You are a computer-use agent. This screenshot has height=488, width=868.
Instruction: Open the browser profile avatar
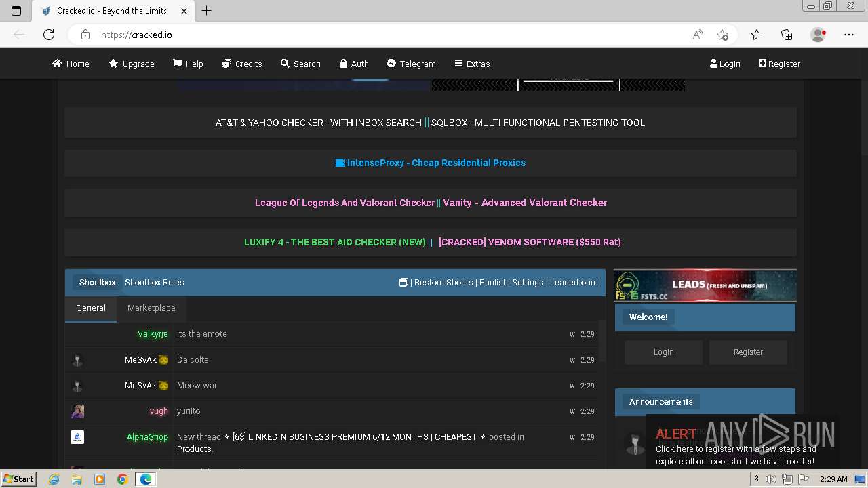(x=818, y=35)
